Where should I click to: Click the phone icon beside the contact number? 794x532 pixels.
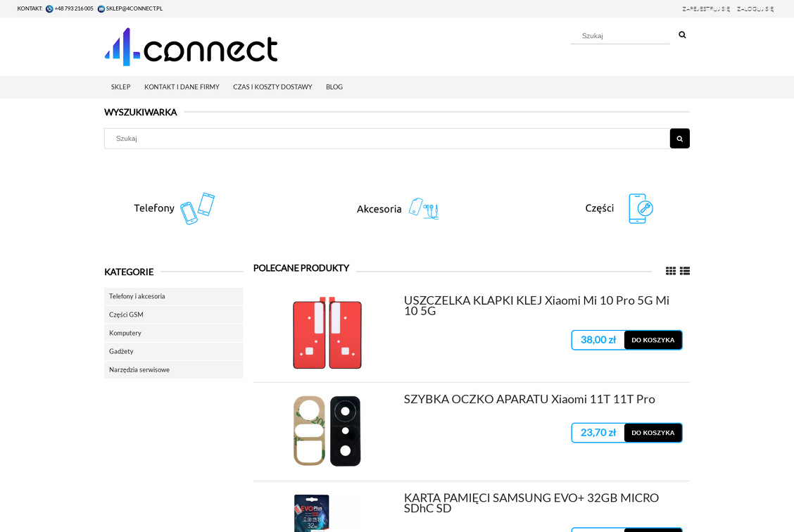pos(49,8)
